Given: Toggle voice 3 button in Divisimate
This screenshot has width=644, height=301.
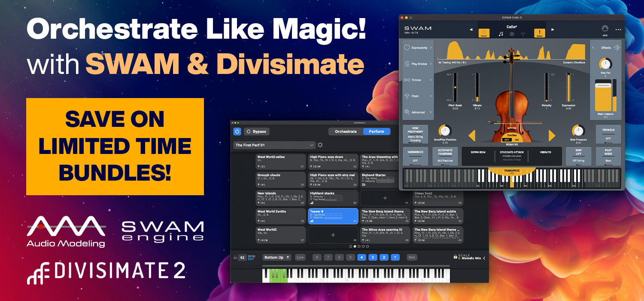Looking at the screenshot, I should coord(373,258).
